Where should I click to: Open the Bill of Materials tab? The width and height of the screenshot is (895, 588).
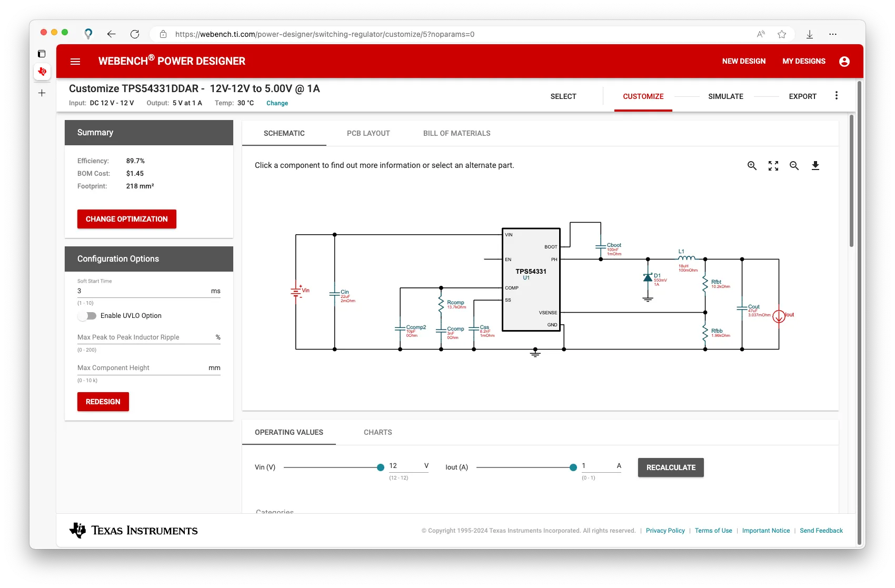[x=457, y=133]
